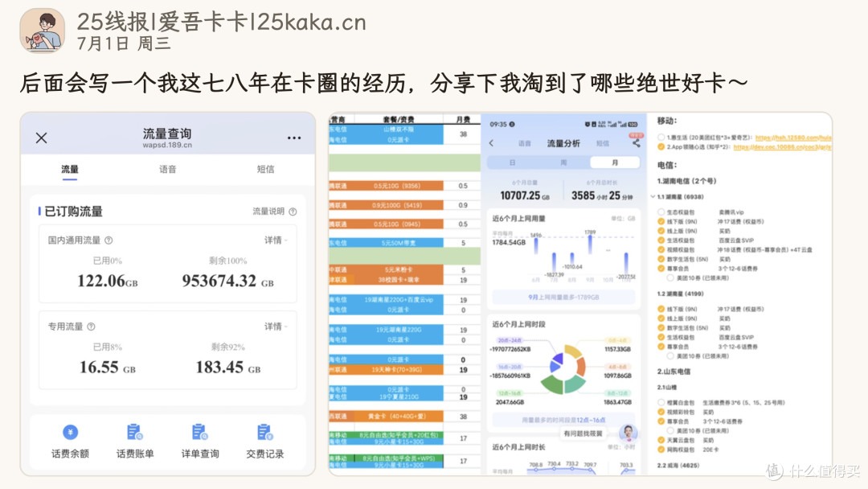The width and height of the screenshot is (868, 489).
Task: Select the 月 segment in 流量分析
Action: 615,162
